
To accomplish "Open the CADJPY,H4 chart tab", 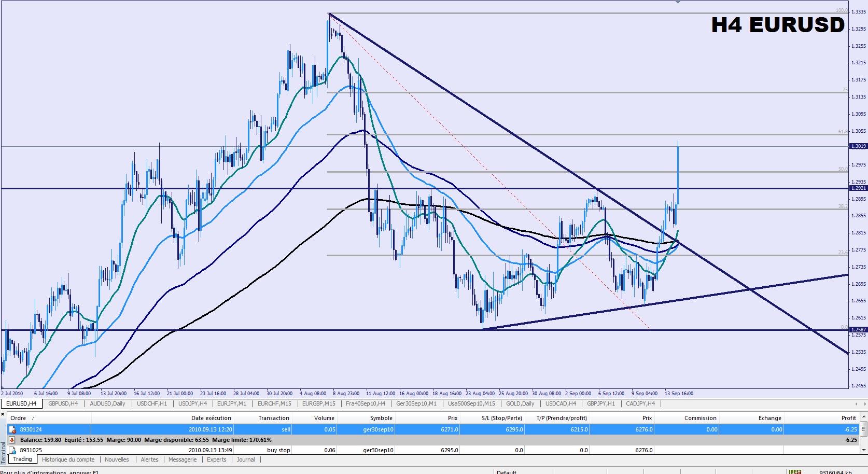I will click(640, 403).
